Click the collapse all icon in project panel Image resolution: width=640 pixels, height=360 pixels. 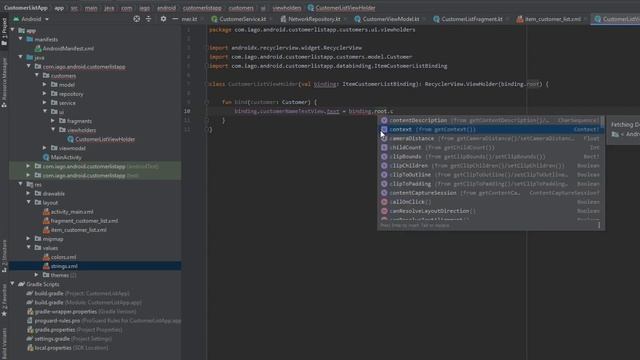coord(149,19)
